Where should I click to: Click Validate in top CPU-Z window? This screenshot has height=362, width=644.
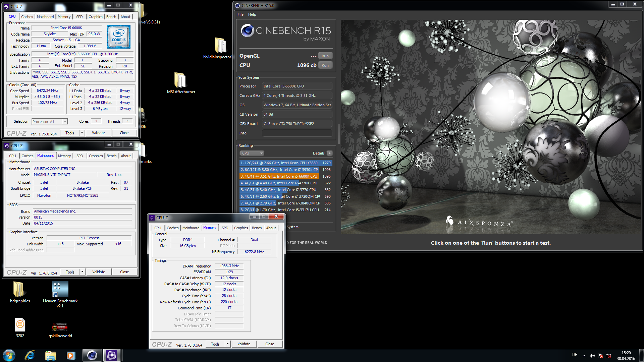coord(98,133)
